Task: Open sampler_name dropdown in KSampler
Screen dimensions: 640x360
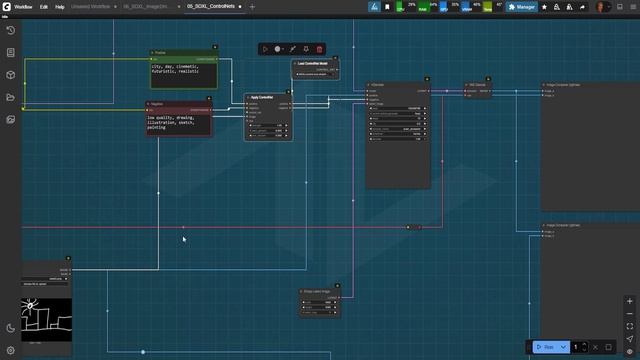Action: click(398, 129)
